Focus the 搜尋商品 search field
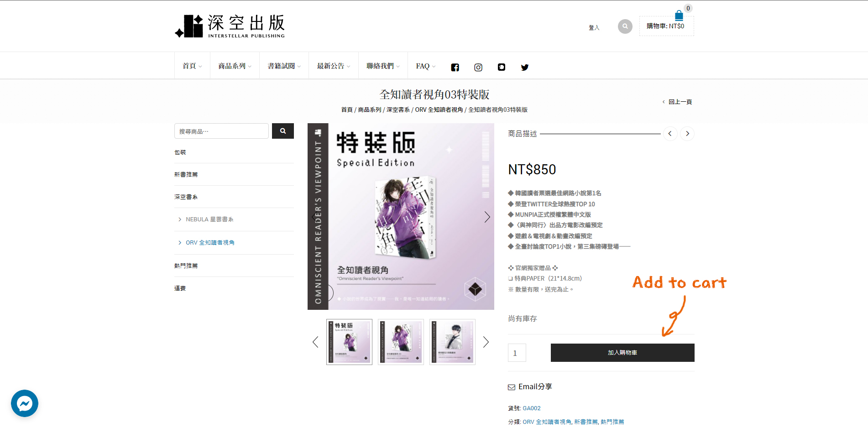868x428 pixels. coord(221,131)
